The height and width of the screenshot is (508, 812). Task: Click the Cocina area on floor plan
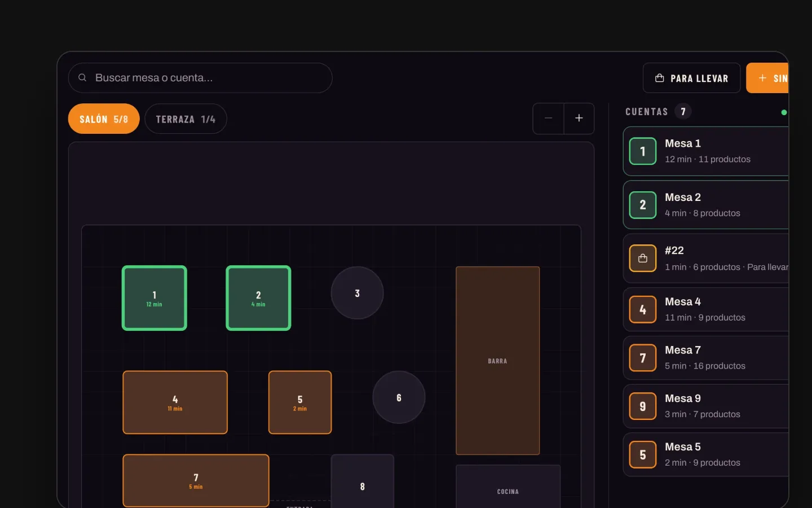point(508,487)
